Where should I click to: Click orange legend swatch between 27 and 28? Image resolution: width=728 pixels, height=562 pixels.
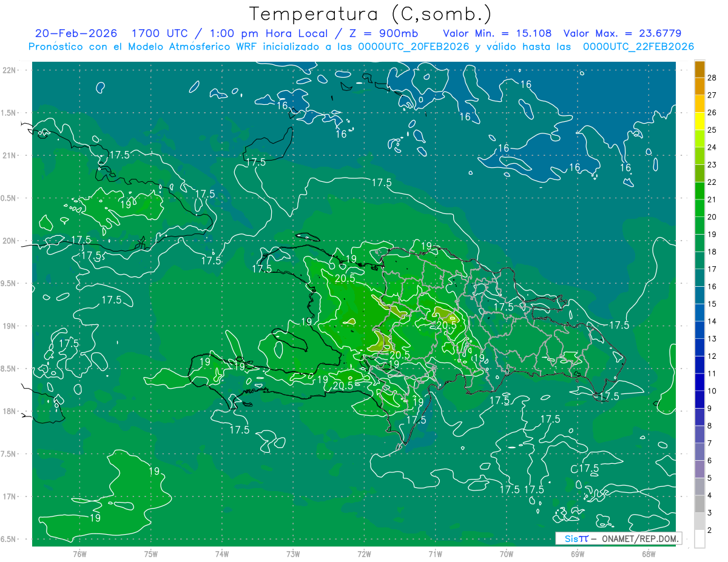pyautogui.click(x=699, y=86)
